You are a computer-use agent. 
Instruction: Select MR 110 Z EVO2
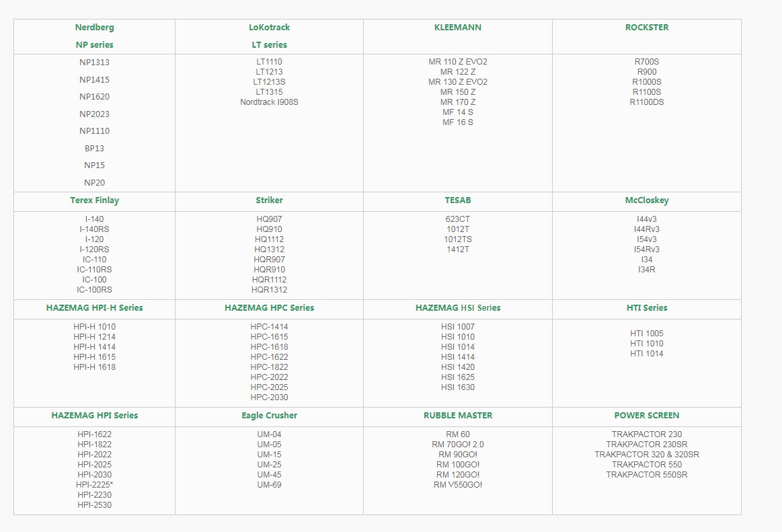click(x=458, y=62)
